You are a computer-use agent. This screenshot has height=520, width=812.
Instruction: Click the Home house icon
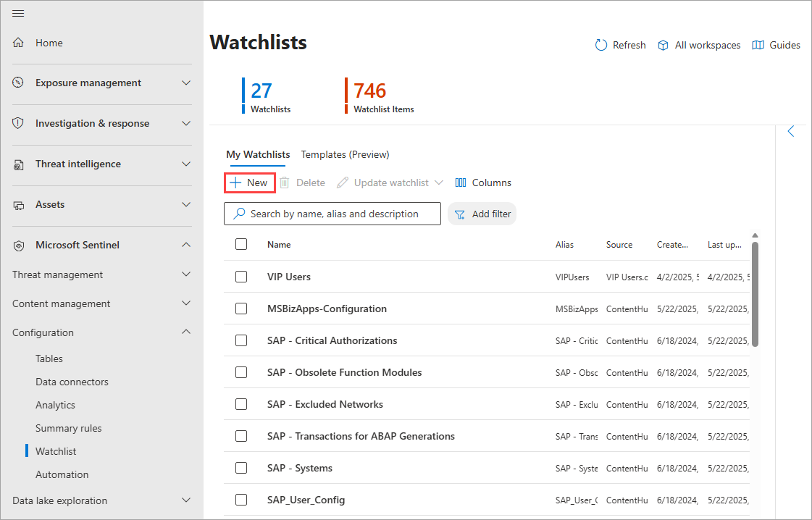[x=18, y=43]
